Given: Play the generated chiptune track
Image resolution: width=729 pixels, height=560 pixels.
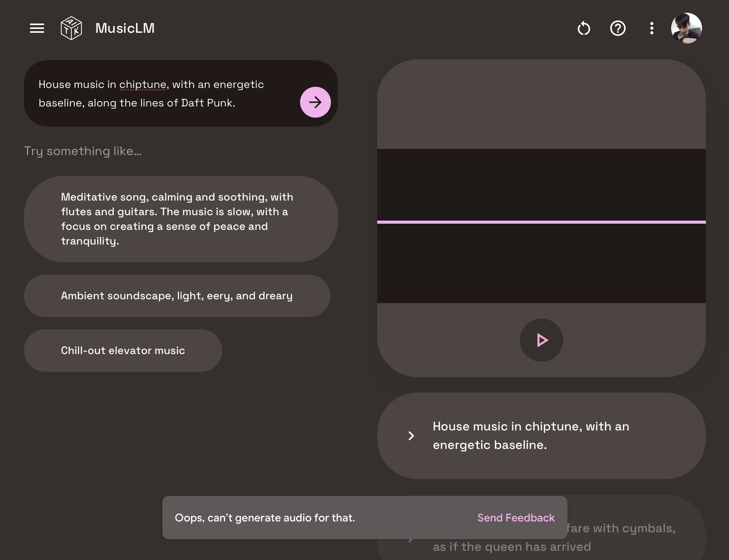Looking at the screenshot, I should (541, 340).
